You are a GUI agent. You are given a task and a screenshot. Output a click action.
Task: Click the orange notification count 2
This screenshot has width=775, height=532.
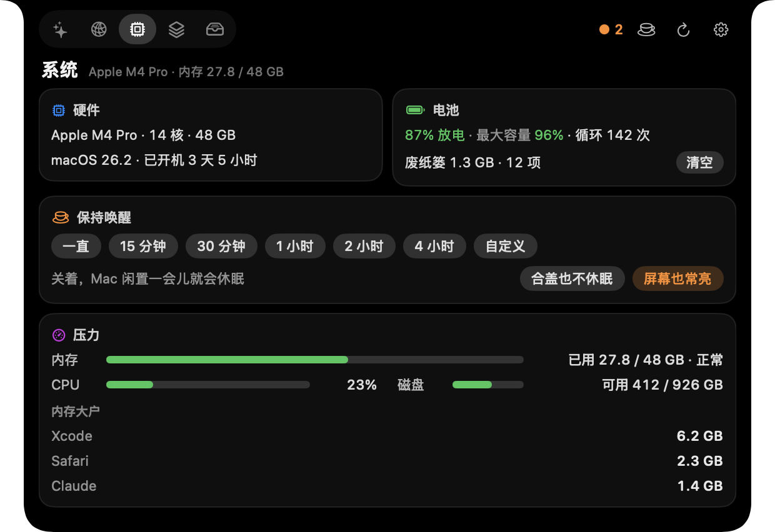[x=611, y=29]
